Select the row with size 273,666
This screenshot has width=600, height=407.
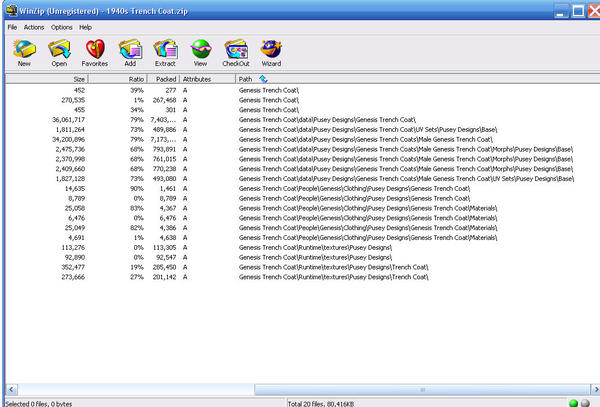[x=302, y=277]
